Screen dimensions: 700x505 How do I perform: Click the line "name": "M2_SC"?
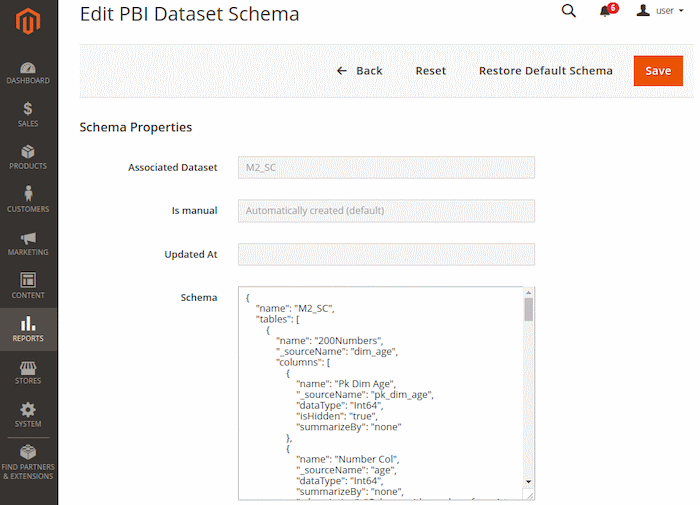[295, 309]
